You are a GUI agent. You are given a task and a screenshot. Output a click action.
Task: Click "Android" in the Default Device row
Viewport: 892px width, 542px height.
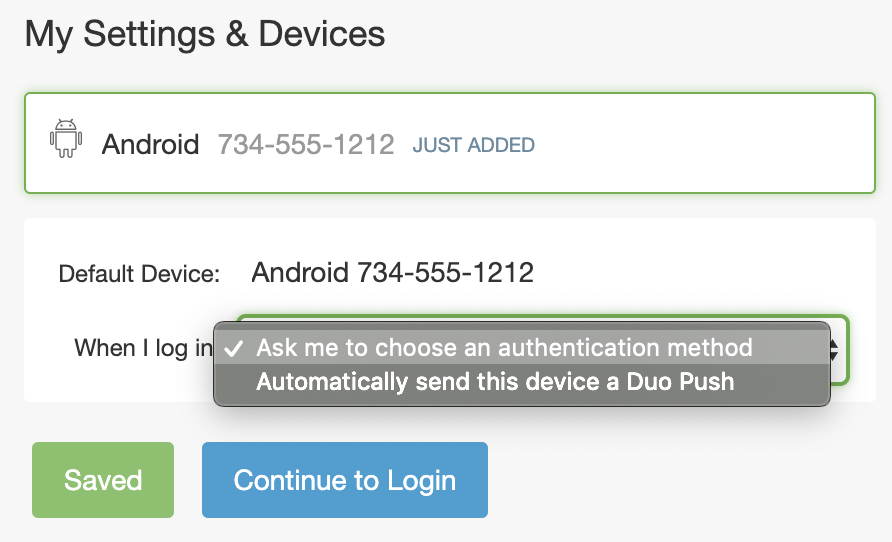[300, 272]
